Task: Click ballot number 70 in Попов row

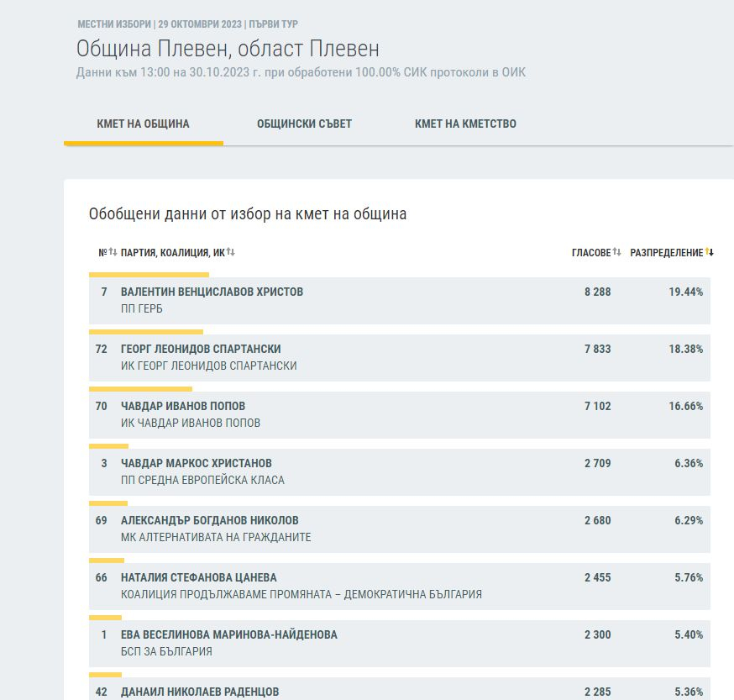Action: 102,406
